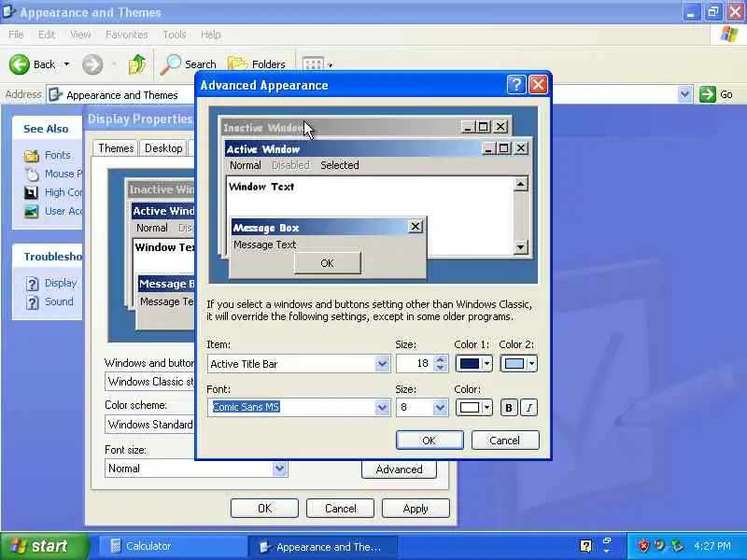The image size is (747, 560).
Task: Click the Message Box title bar in preview
Action: [x=328, y=227]
